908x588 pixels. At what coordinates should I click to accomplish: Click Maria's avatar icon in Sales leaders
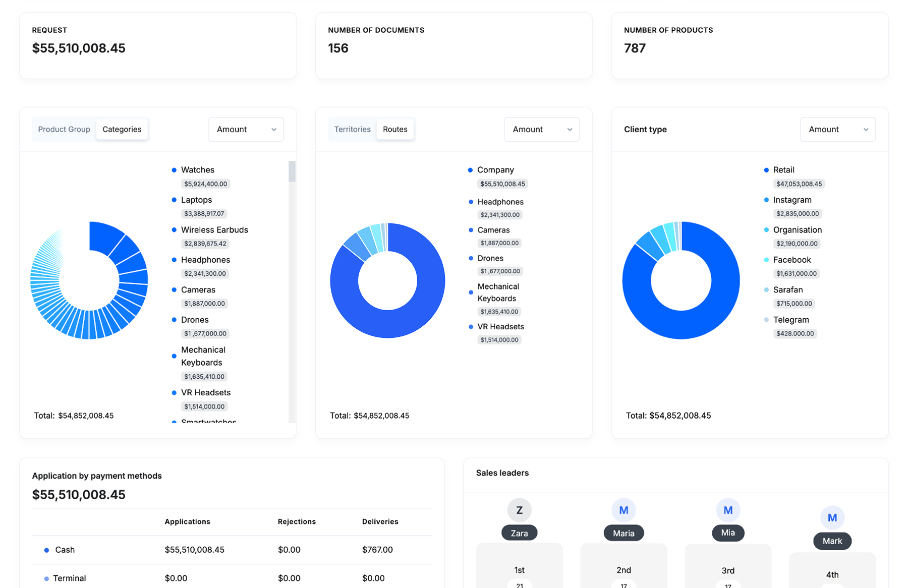point(623,510)
